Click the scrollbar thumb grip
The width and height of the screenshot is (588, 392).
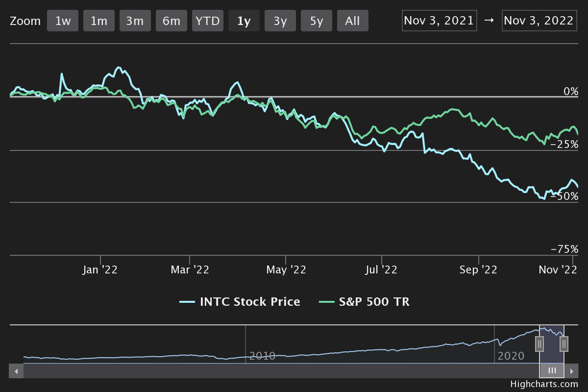[x=552, y=371]
